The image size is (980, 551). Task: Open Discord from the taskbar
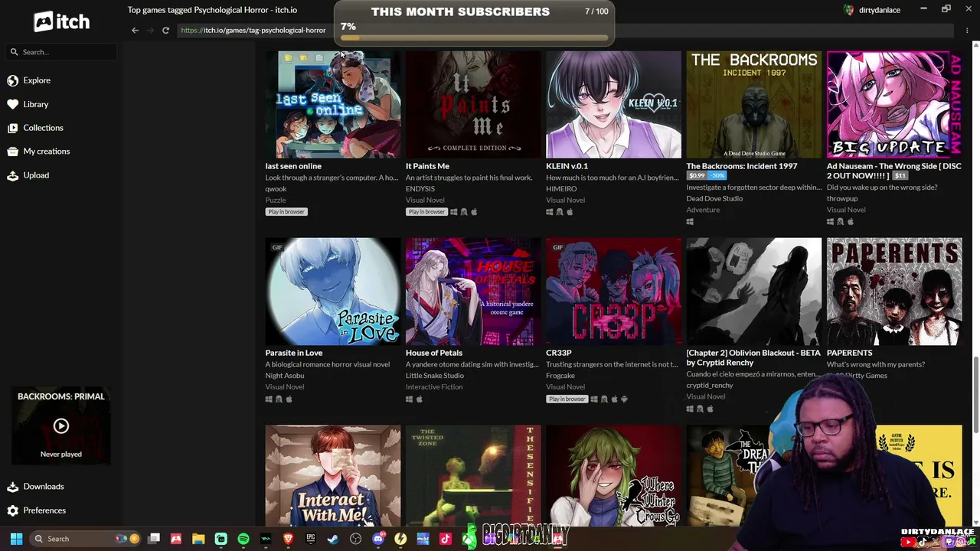(x=378, y=539)
